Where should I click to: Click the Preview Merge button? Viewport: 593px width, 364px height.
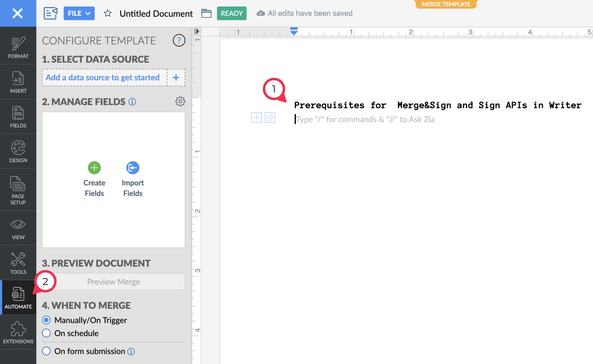pyautogui.click(x=114, y=282)
